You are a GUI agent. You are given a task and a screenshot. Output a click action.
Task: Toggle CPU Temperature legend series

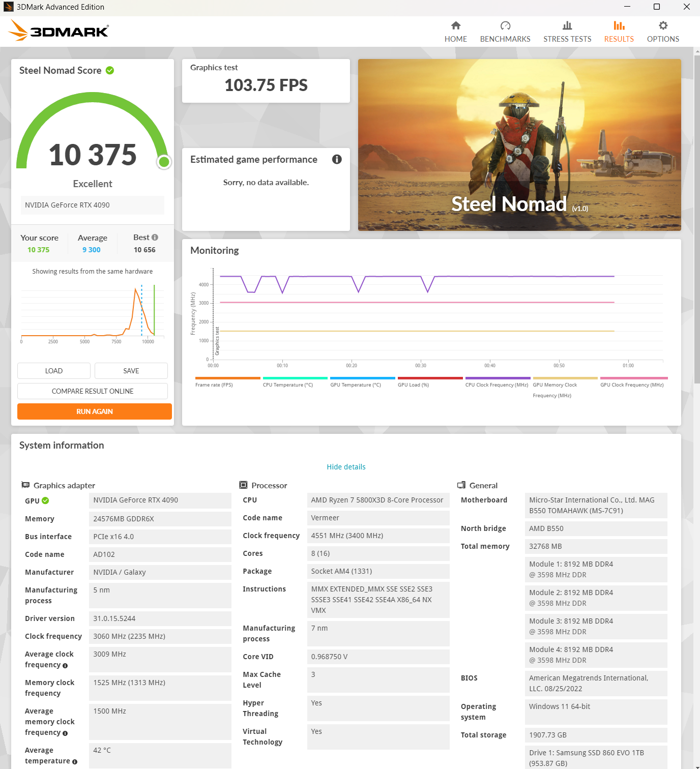[x=295, y=382]
